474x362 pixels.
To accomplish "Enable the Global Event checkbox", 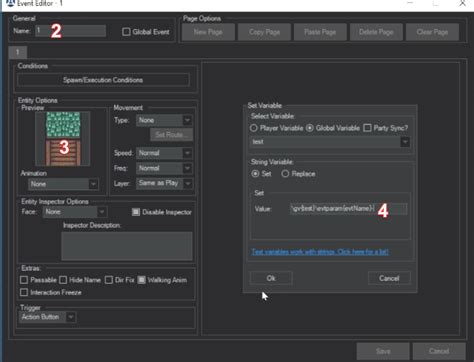I will point(126,32).
